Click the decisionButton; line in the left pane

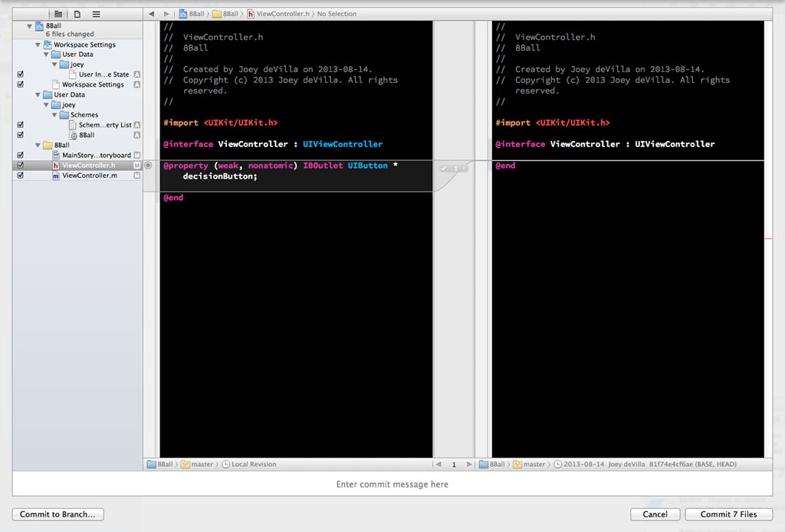coord(220,176)
